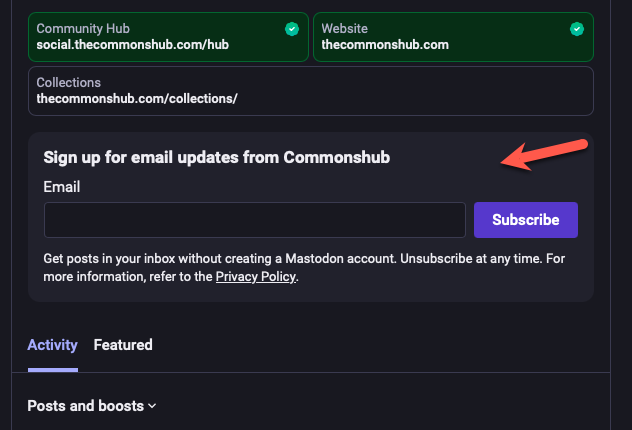This screenshot has width=632, height=430.
Task: Click the red arrow annotation
Action: [x=544, y=155]
